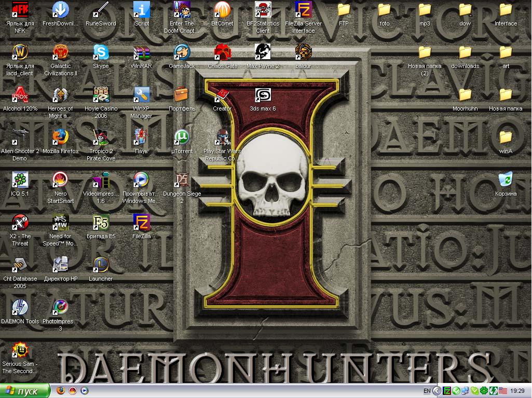The image size is (532, 398).
Task: Click Firefox in the quick launch bar
Action: (x=61, y=391)
